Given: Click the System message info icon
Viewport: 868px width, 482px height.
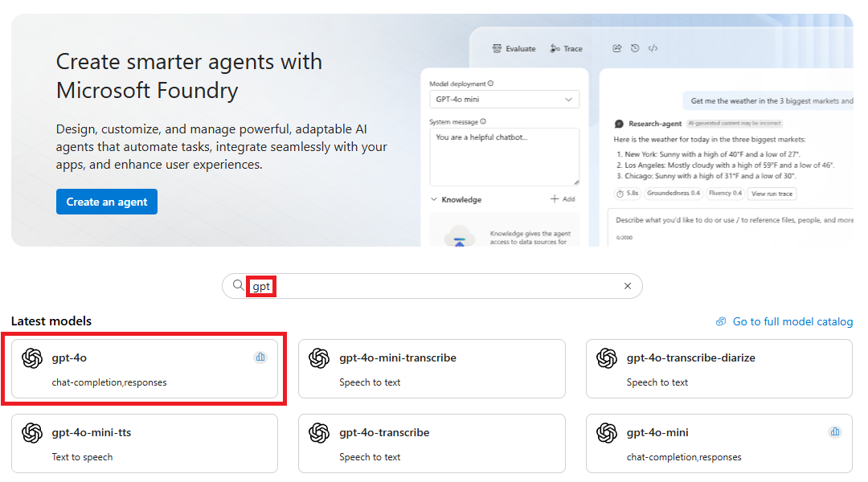Looking at the screenshot, I should pyautogui.click(x=483, y=121).
